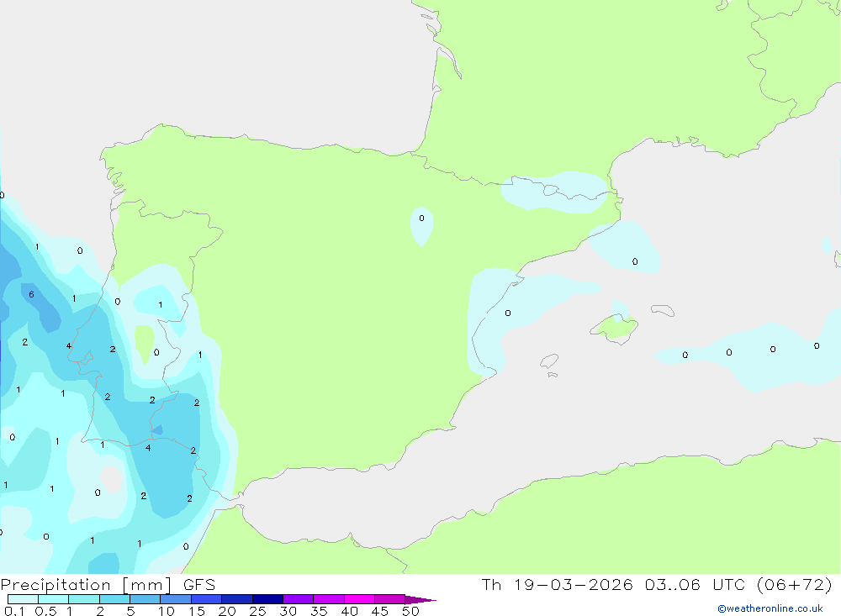Click the 'Th 19-03-2026 03..06 UTC (06+72)' timestamp
841x616 pixels.
(657, 584)
